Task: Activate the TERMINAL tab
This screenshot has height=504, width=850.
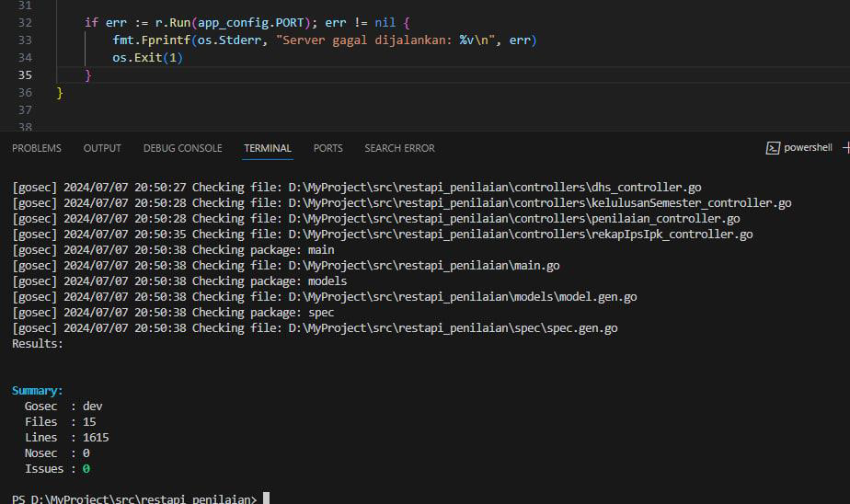Action: pyautogui.click(x=268, y=148)
